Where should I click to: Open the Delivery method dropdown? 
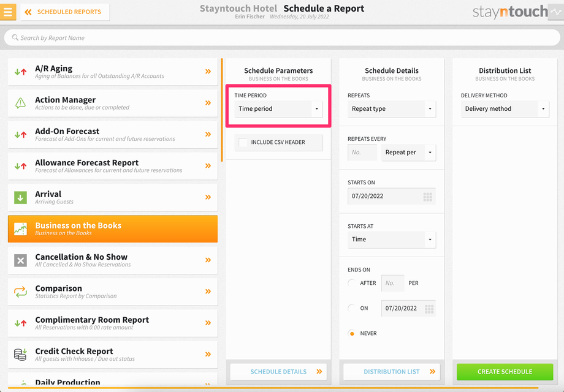coord(505,109)
